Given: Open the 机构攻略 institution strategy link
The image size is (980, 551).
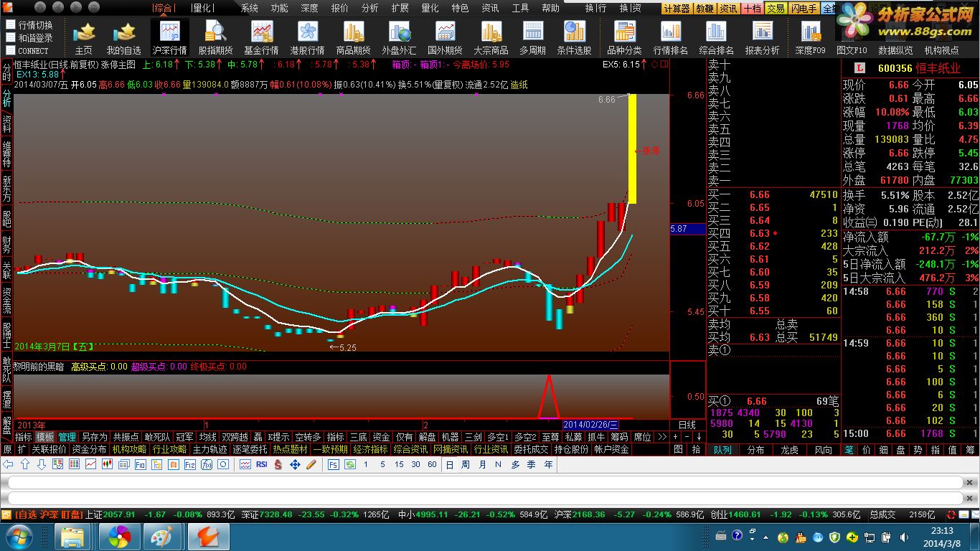Looking at the screenshot, I should 129,450.
